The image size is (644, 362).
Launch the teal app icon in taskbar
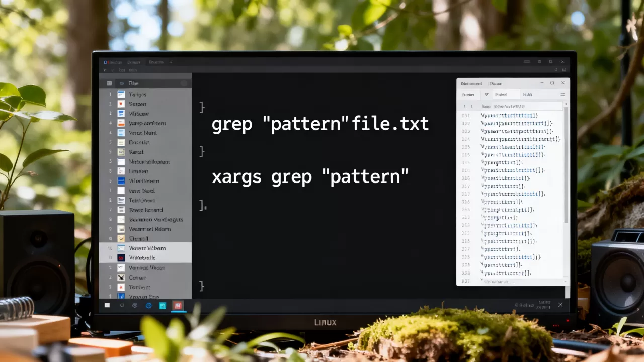click(163, 305)
